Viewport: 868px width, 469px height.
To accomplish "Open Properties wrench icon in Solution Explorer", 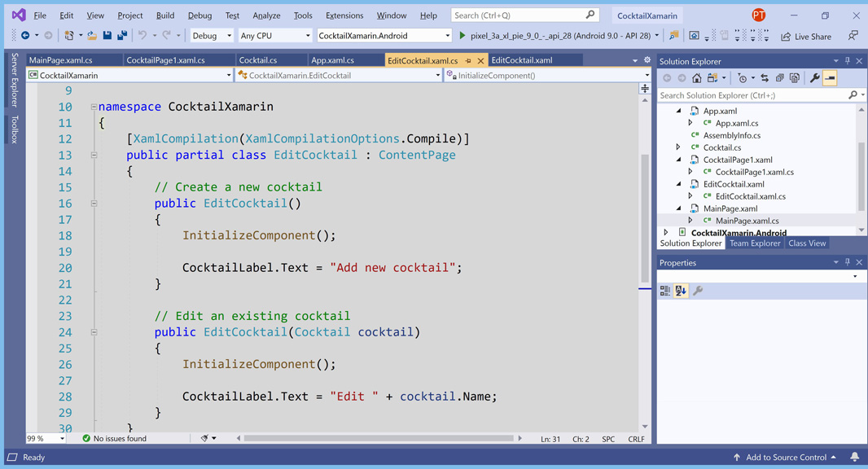I will pos(814,78).
